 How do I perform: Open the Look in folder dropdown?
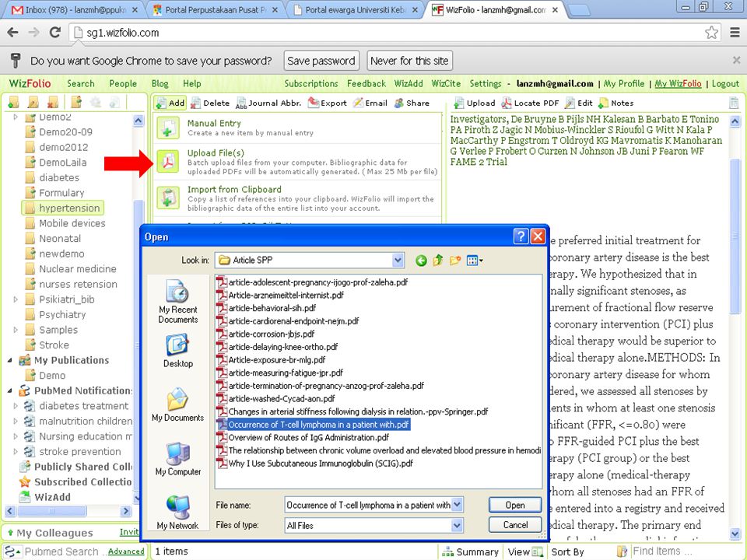[398, 260]
